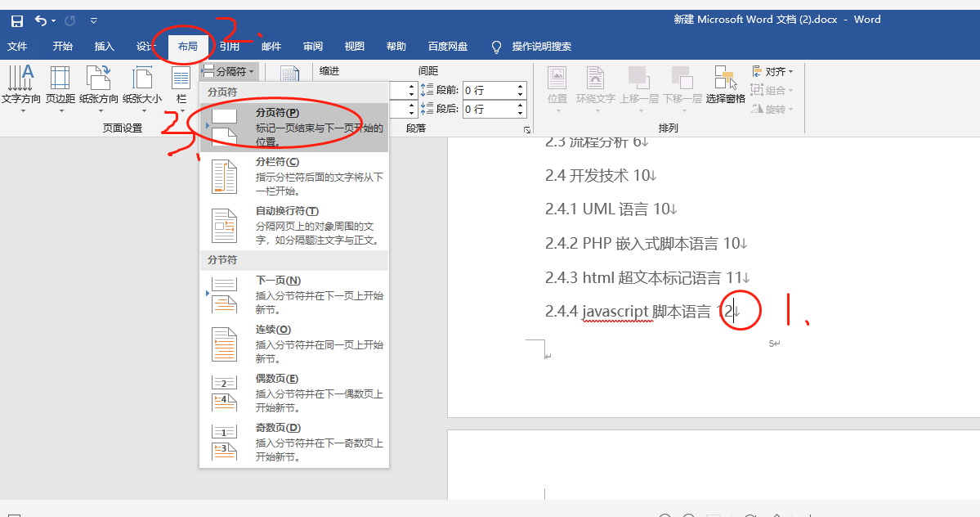Switch to the 开始 tab
The width and height of the screenshot is (980, 517).
(62, 47)
